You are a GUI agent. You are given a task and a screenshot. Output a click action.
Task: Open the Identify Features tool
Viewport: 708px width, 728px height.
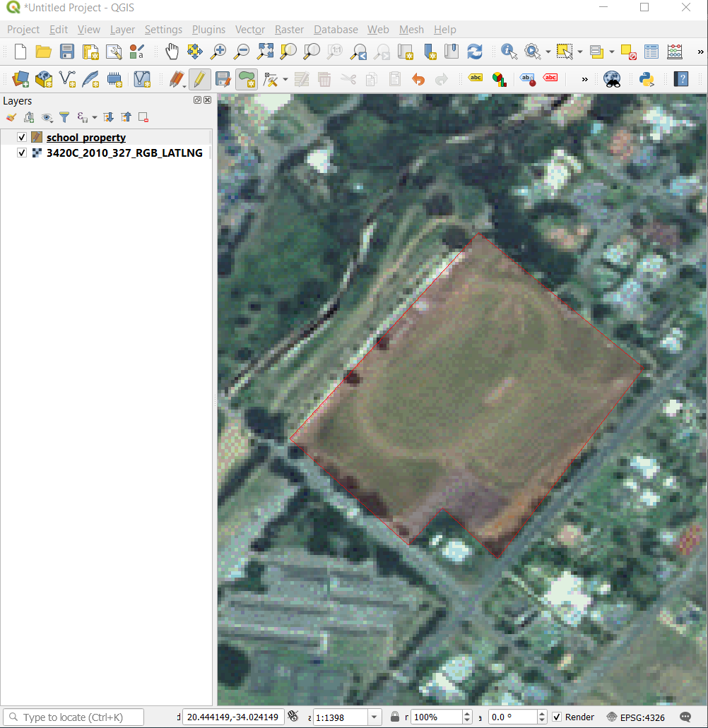click(x=508, y=51)
